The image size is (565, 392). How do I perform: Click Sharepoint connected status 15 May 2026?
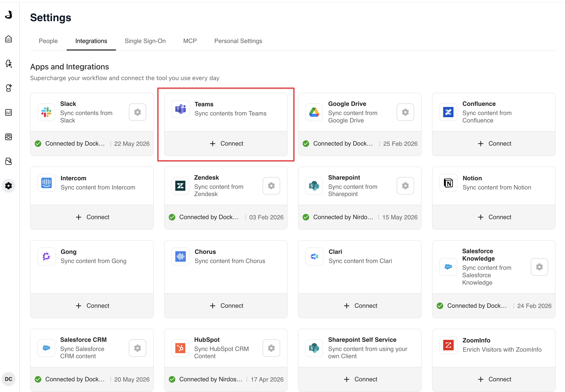(360, 217)
